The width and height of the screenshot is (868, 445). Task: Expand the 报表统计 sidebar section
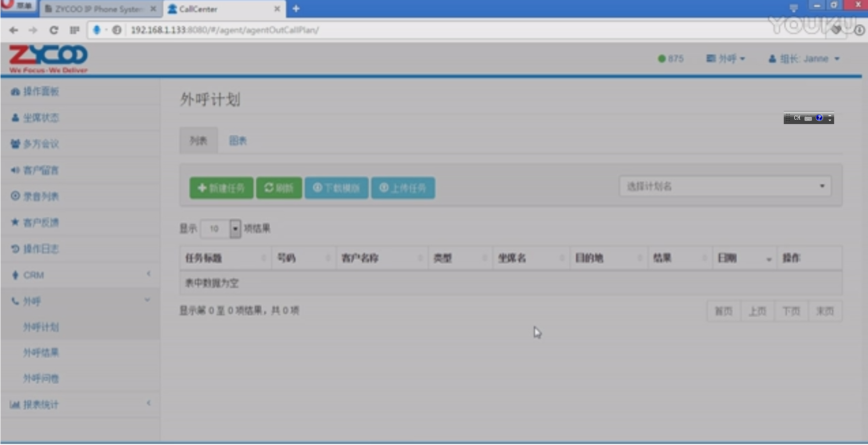[x=79, y=405]
